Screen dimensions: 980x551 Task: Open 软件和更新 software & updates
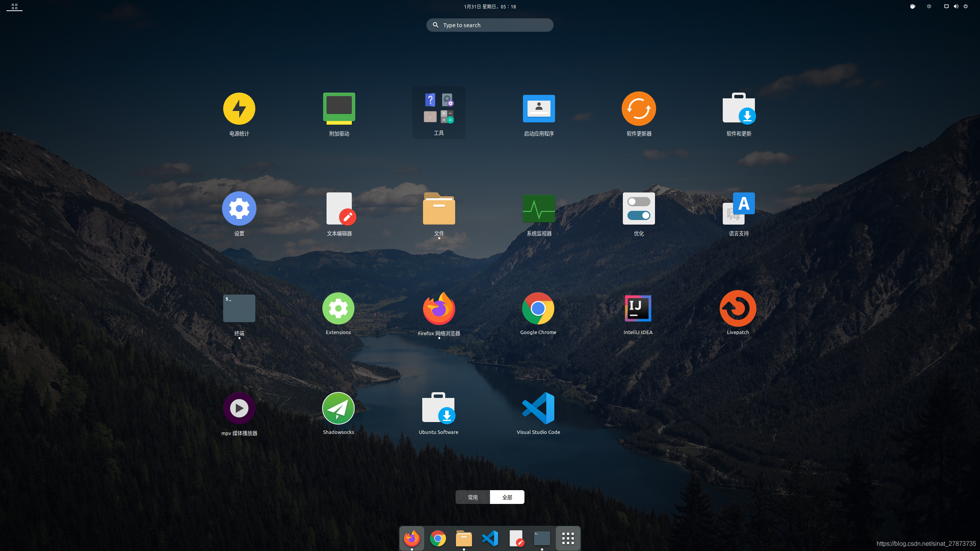pyautogui.click(x=738, y=114)
